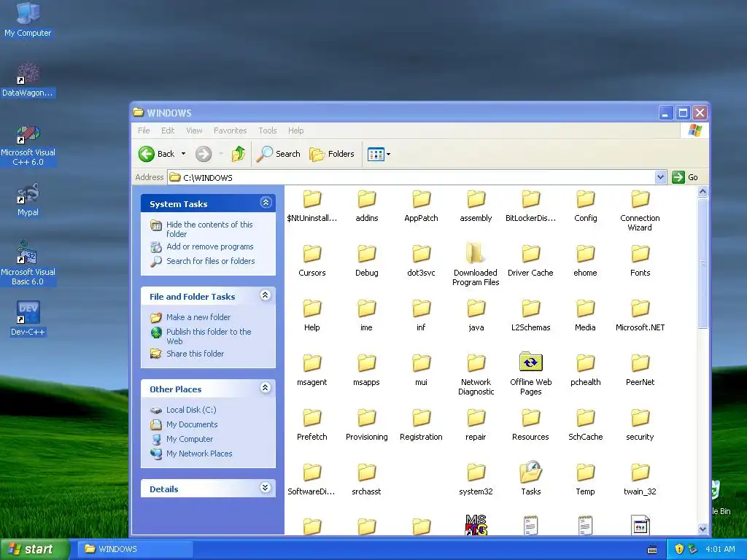Screen dimensions: 747x560
Task: Open the Favorites menu
Action: click(x=230, y=131)
